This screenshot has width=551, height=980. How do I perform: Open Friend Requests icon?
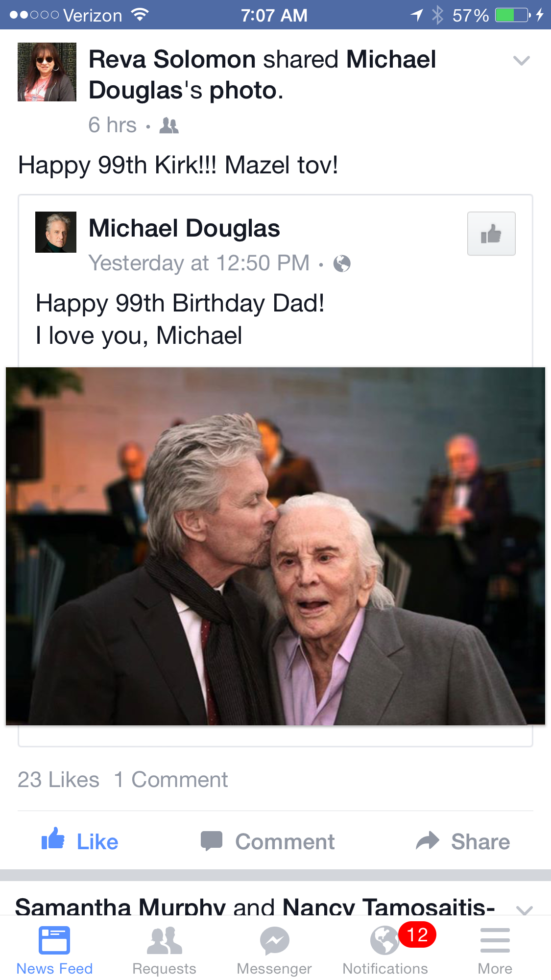click(x=165, y=941)
